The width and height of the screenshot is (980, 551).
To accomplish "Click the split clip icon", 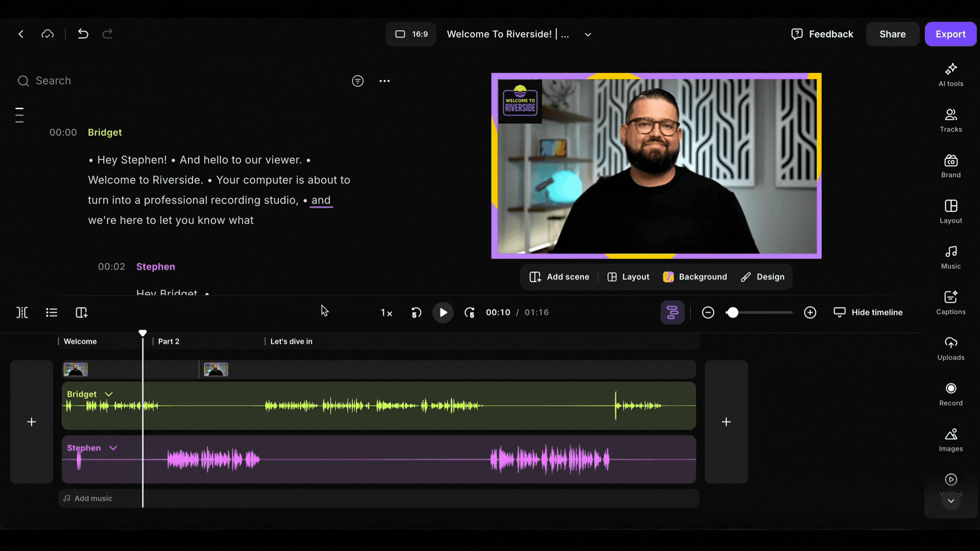I will click(x=22, y=312).
